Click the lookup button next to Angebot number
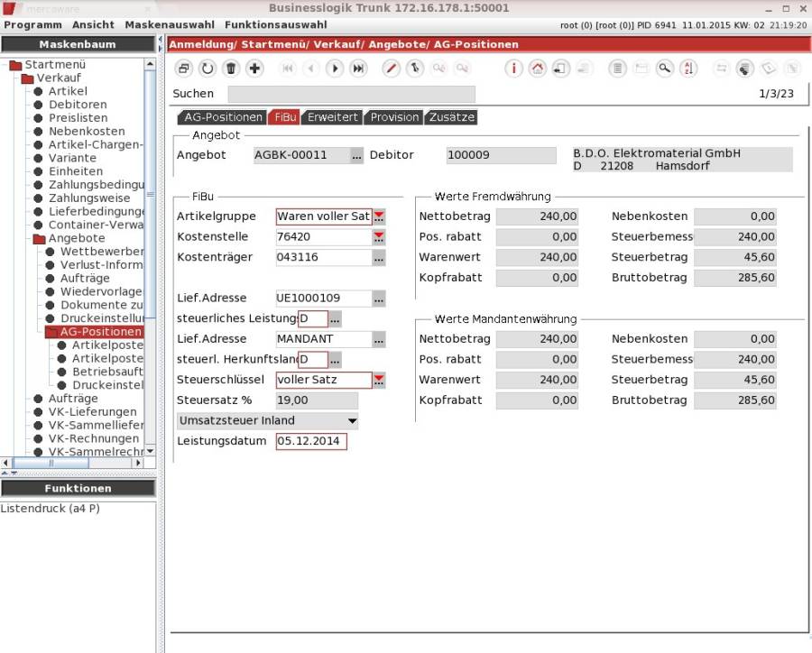The image size is (812, 653). pos(357,155)
